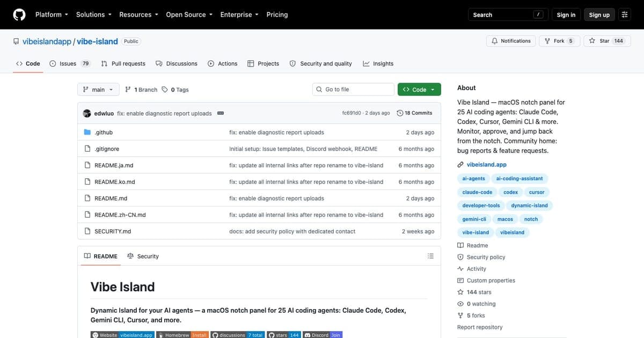The height and width of the screenshot is (338, 644).
Task: Select the macos topic tag
Action: [505, 219]
